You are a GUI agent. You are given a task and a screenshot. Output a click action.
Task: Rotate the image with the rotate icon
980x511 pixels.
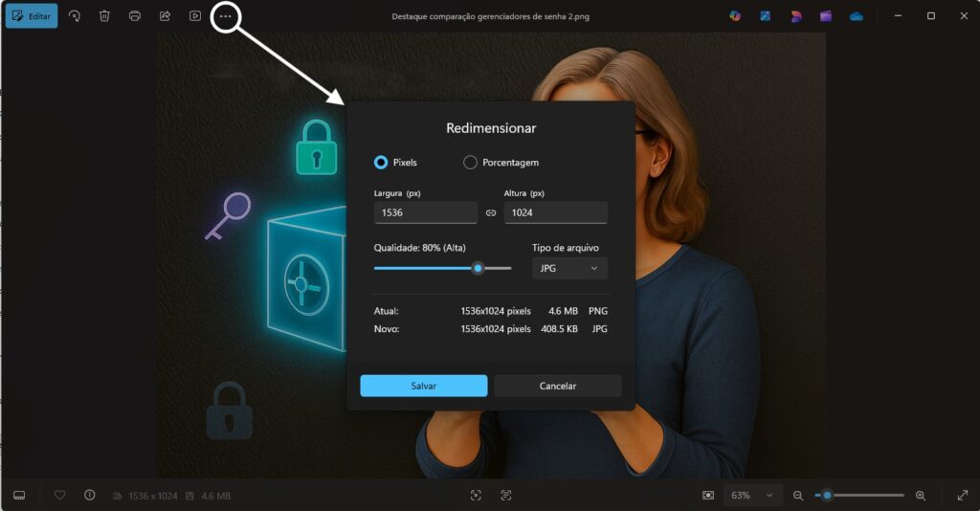click(75, 16)
